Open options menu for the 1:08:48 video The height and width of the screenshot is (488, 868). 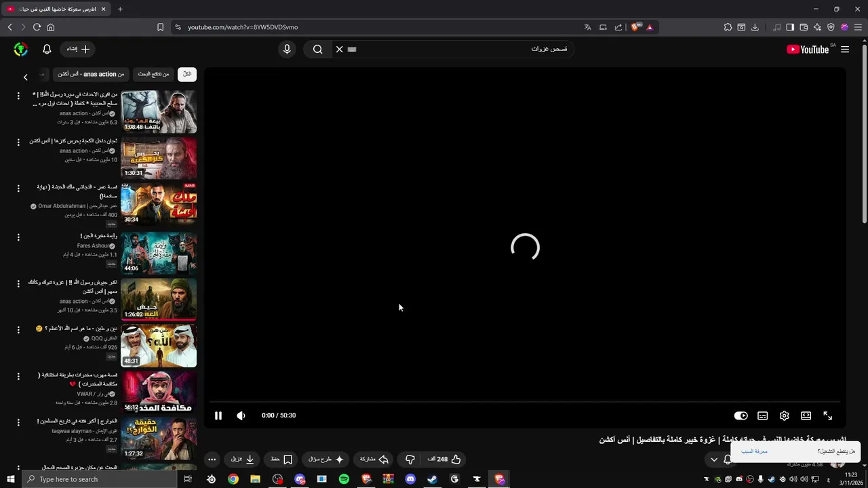[x=18, y=96]
